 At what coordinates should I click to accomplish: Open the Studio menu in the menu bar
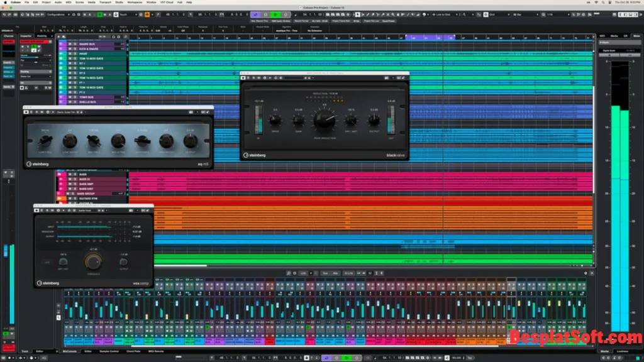coord(119,3)
